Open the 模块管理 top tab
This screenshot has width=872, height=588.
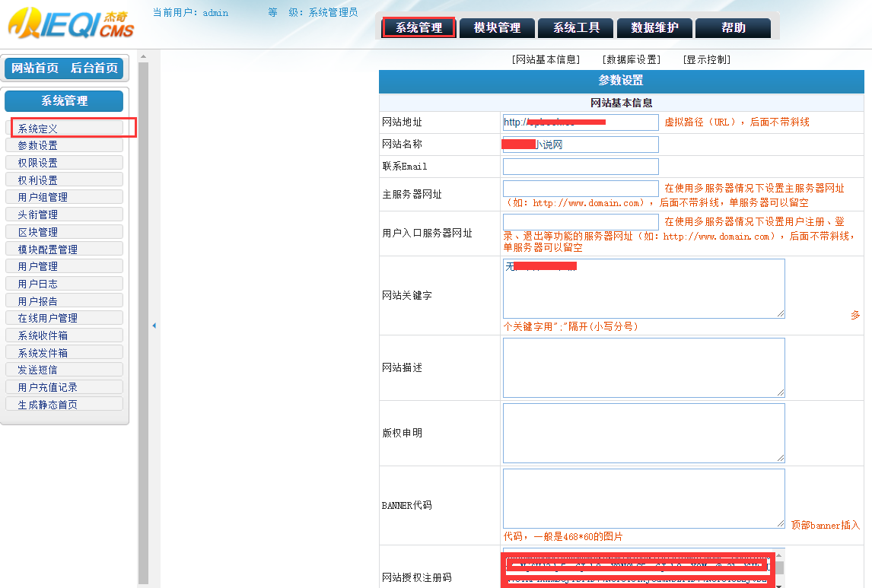coord(497,28)
